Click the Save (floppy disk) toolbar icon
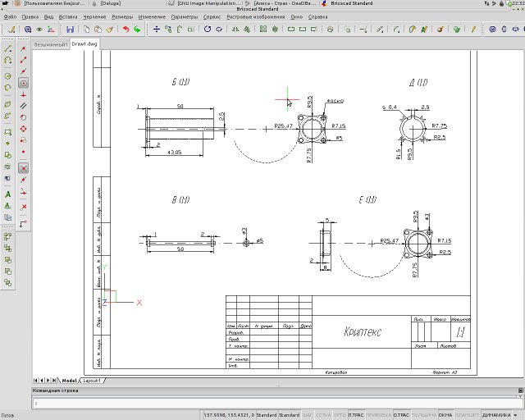 pyautogui.click(x=70, y=30)
